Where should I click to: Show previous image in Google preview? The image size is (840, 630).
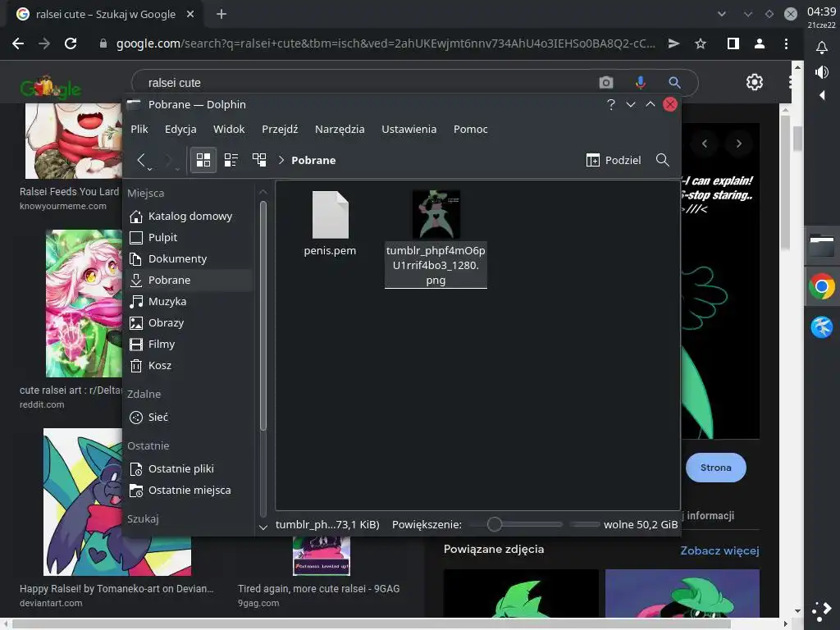(705, 144)
